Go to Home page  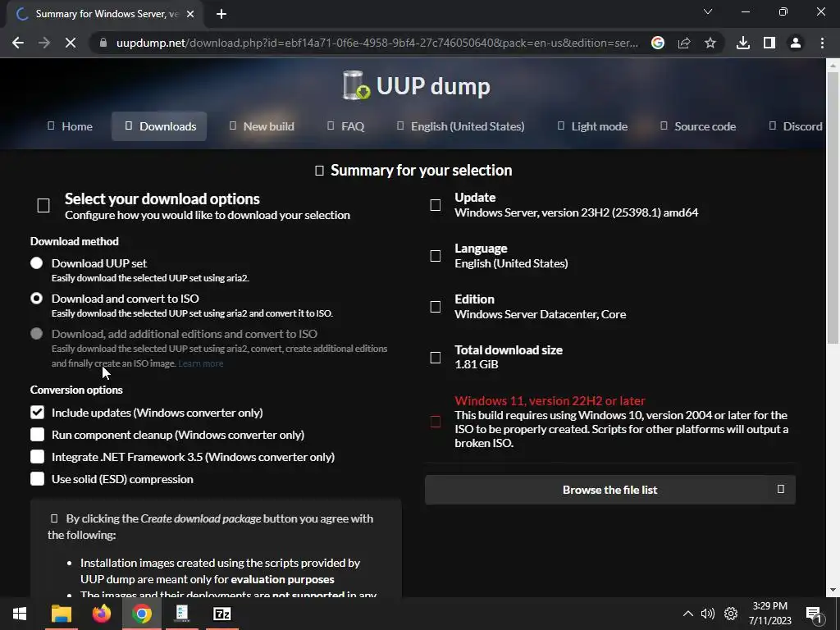click(71, 126)
